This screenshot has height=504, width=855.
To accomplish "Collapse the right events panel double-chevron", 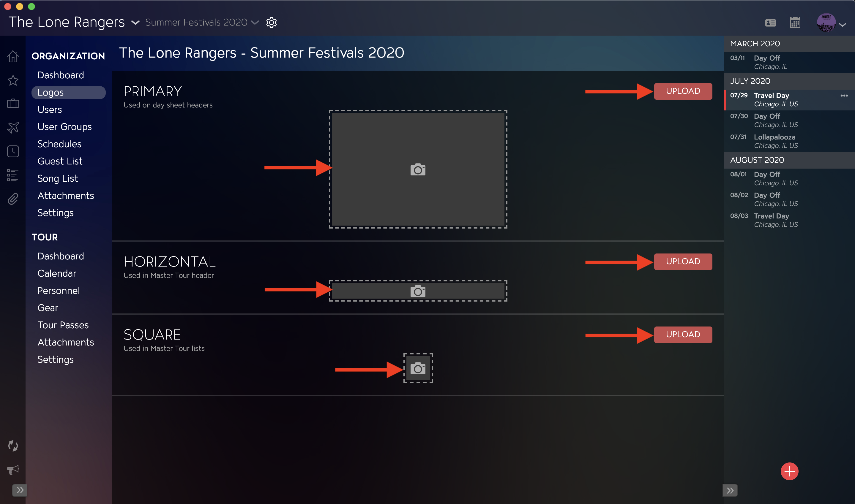I will [730, 490].
